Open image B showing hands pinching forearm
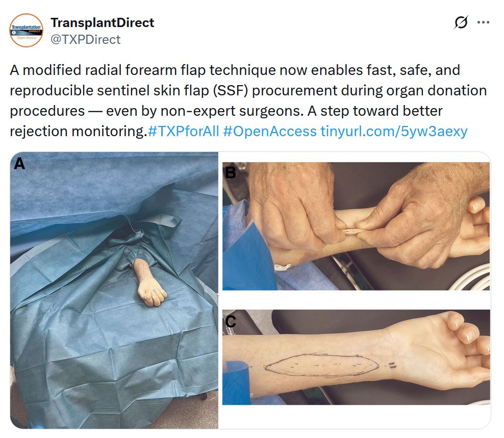 point(356,226)
